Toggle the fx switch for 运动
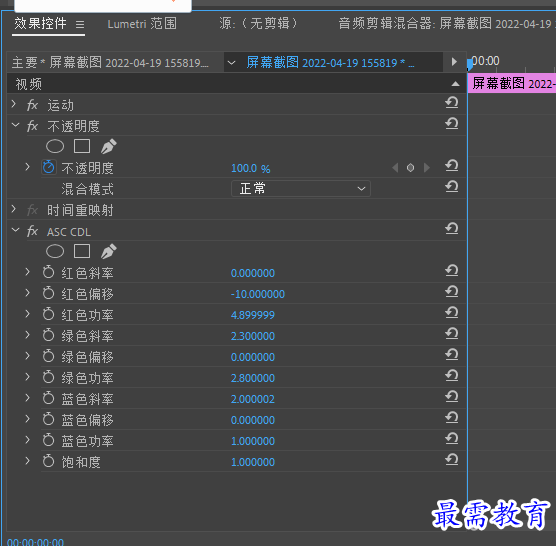This screenshot has height=546, width=556. (x=32, y=105)
